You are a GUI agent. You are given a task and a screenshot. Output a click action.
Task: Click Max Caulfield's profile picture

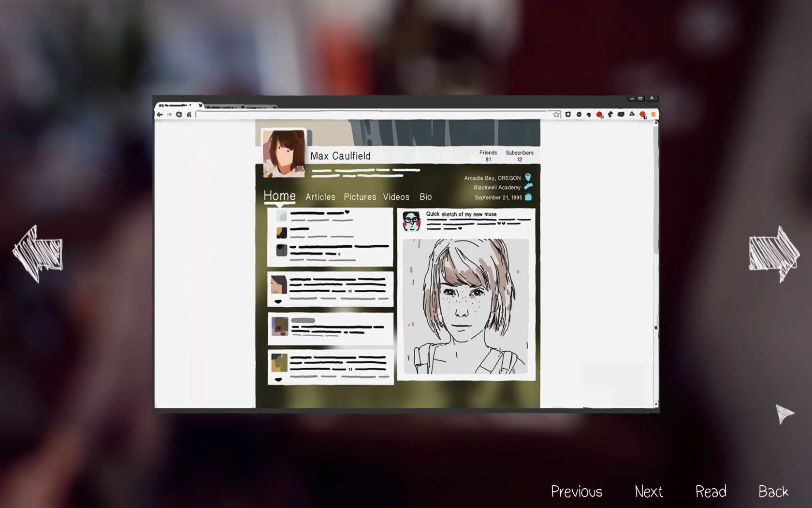click(x=284, y=153)
